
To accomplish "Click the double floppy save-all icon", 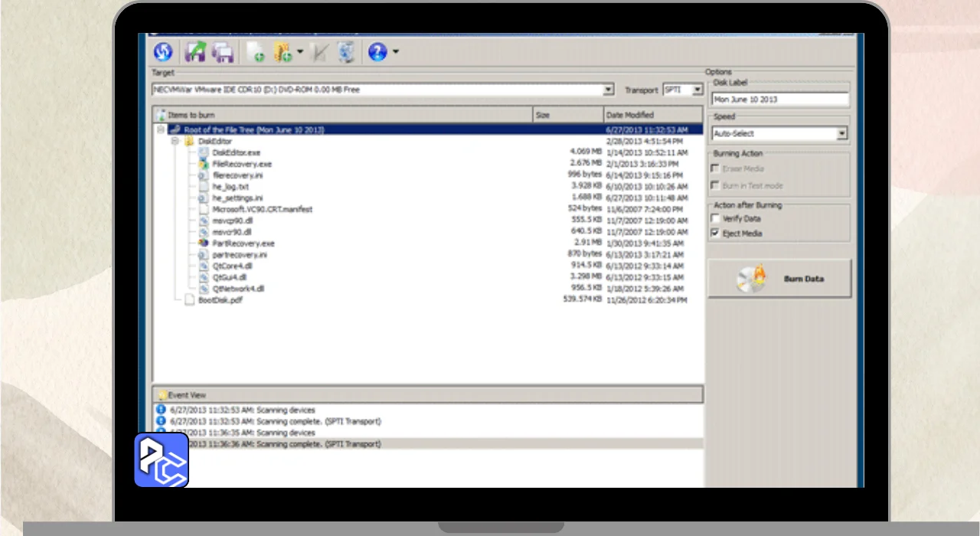I will (222, 52).
